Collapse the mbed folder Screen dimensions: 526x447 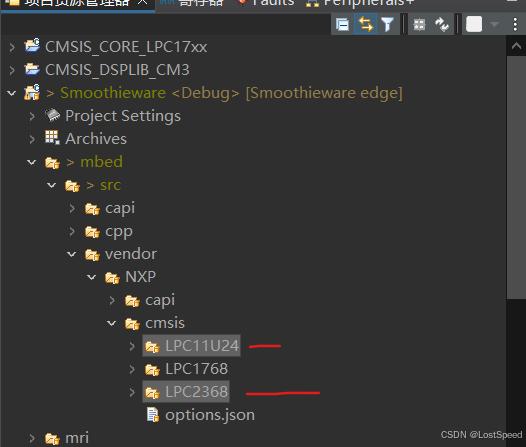[32, 162]
